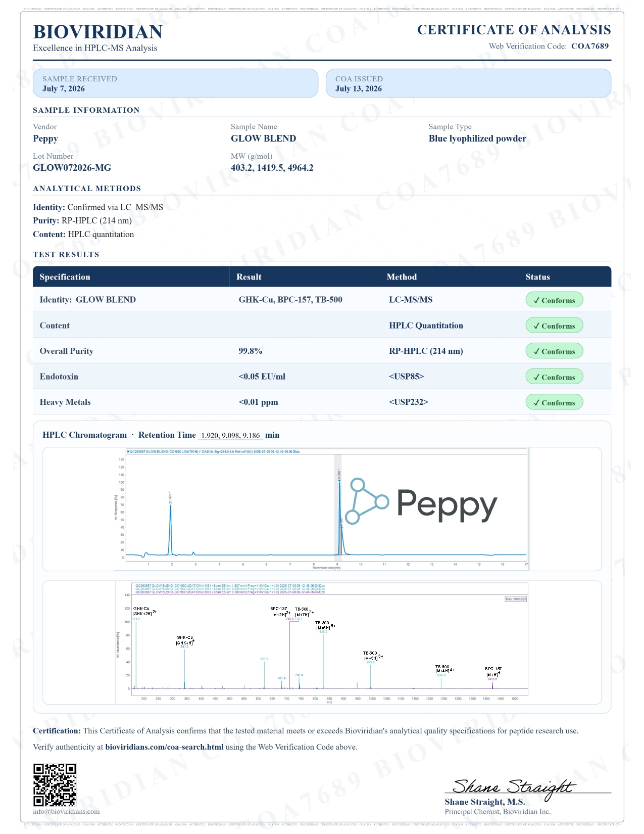Select the Conforms badge for Endotoxin
Viewport: 644px width, 834px height.
coord(554,377)
